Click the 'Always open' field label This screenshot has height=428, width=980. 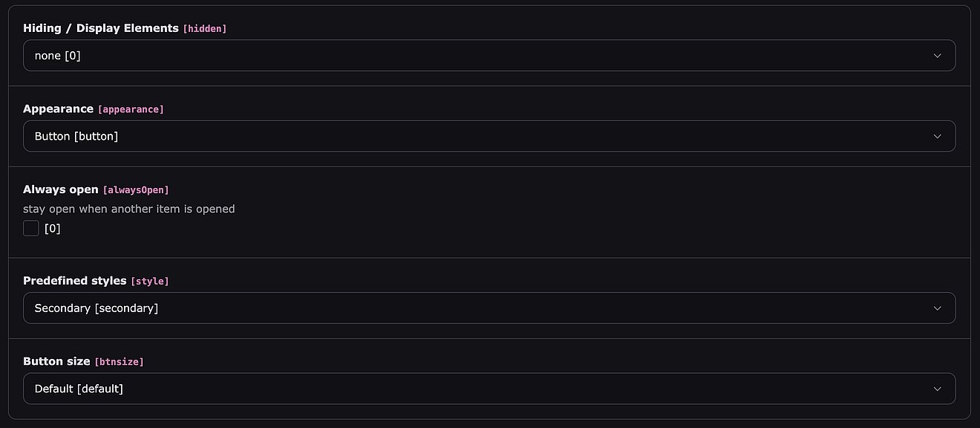pos(61,189)
